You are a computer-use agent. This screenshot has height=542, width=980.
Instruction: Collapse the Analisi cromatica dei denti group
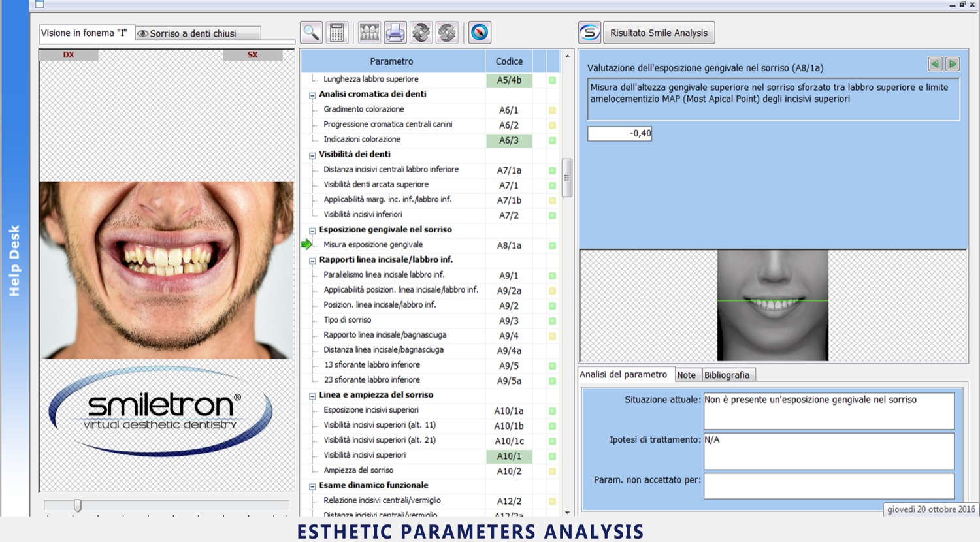pyautogui.click(x=312, y=95)
